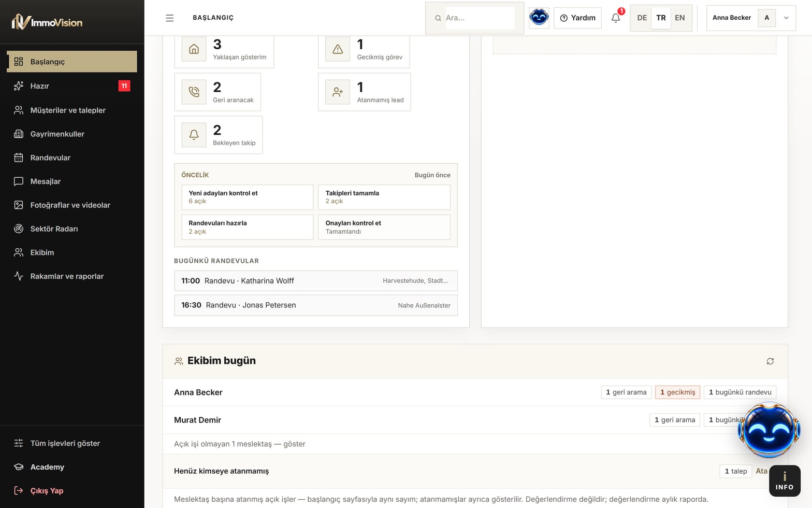Viewport: 812px width, 508px height.
Task: Click Ata link for unassigned request
Action: pyautogui.click(x=761, y=471)
